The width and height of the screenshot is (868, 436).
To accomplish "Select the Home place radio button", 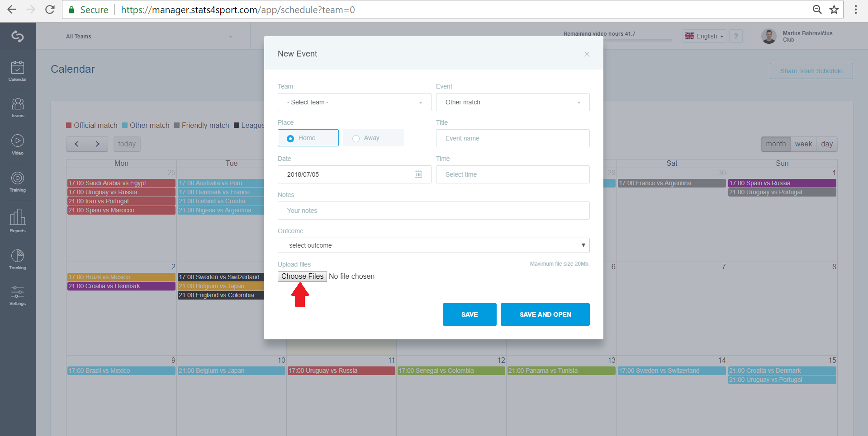I will 308,138.
